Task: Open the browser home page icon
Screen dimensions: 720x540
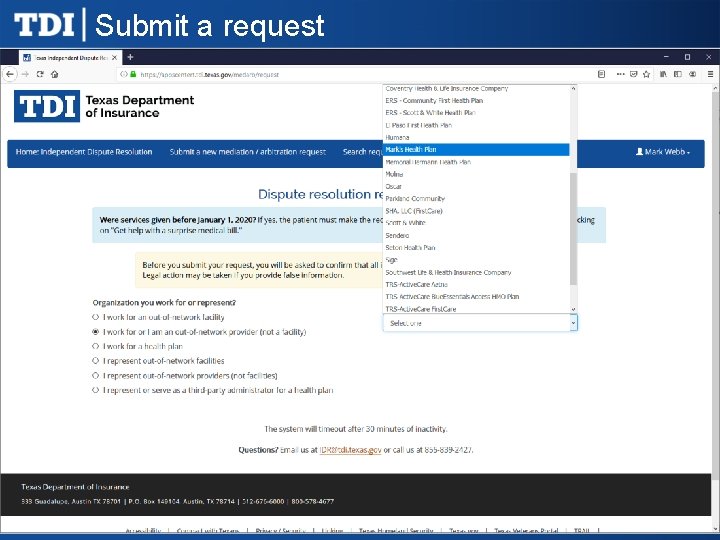Action: (55, 74)
